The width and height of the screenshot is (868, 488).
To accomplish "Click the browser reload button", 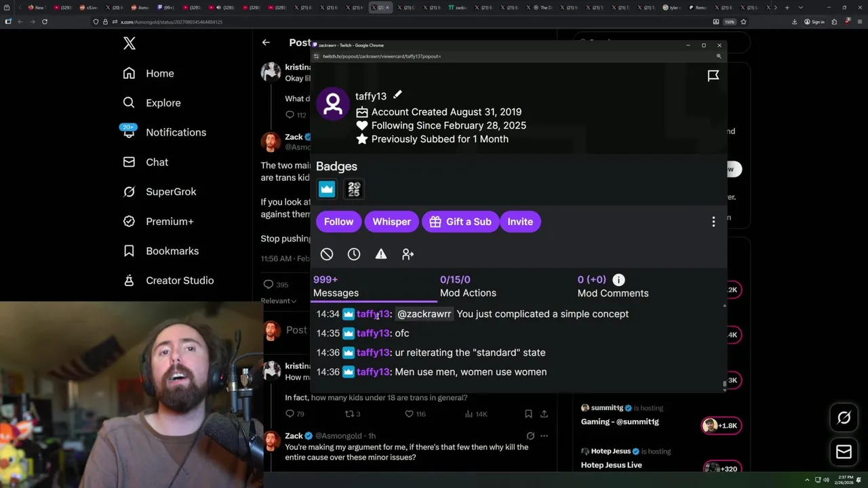I will 45,22.
